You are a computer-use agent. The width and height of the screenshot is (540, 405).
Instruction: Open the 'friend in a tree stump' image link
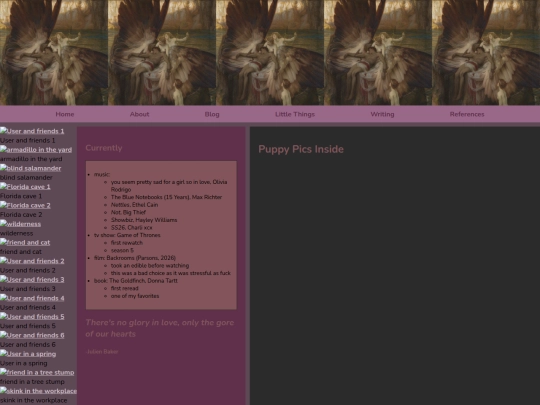37,373
